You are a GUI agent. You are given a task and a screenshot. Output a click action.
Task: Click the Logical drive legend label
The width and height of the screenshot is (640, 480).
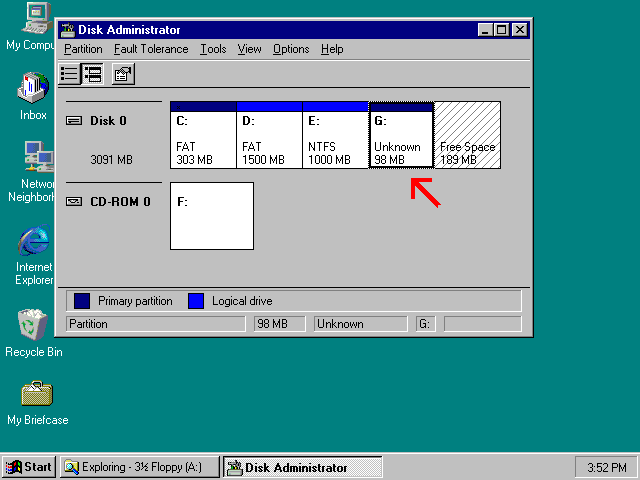point(242,301)
